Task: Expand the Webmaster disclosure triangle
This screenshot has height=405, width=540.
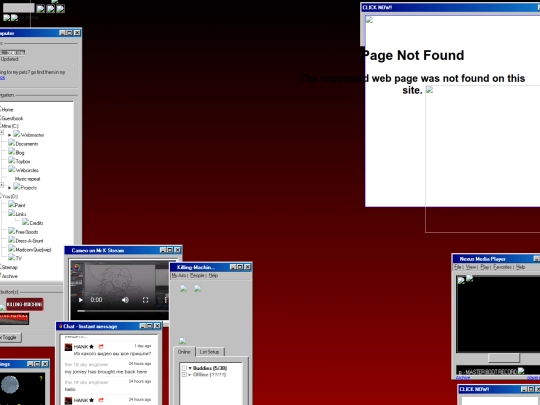Action: pos(10,135)
